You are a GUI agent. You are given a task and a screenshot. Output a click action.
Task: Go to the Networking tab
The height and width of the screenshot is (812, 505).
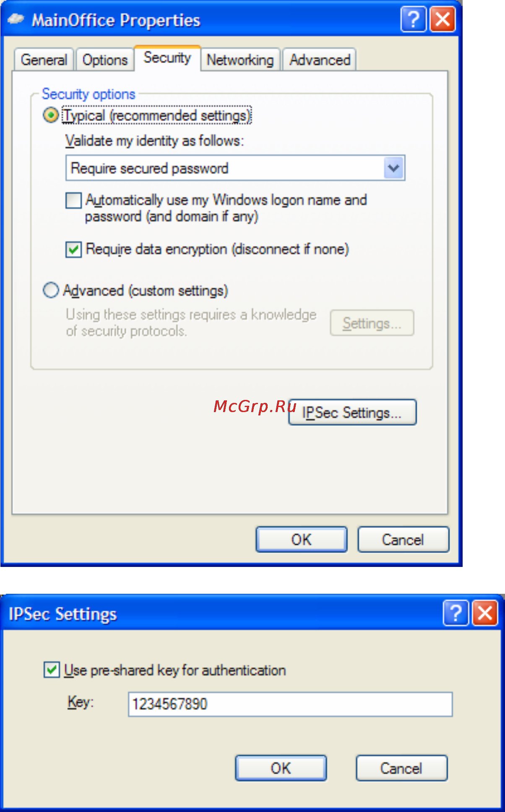click(x=240, y=60)
